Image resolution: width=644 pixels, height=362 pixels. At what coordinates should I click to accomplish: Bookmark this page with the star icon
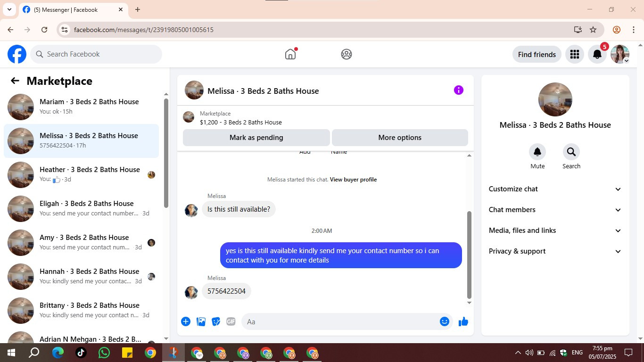[593, 30]
